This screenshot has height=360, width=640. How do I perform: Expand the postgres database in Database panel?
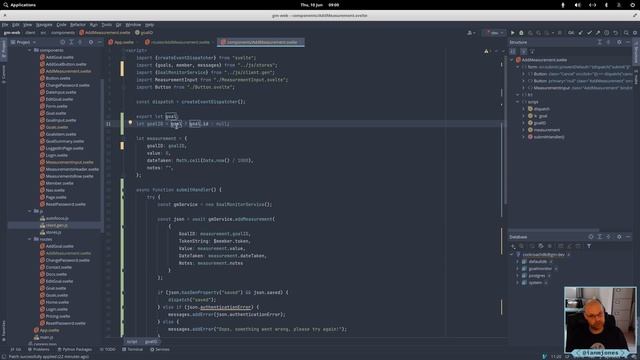518,276
